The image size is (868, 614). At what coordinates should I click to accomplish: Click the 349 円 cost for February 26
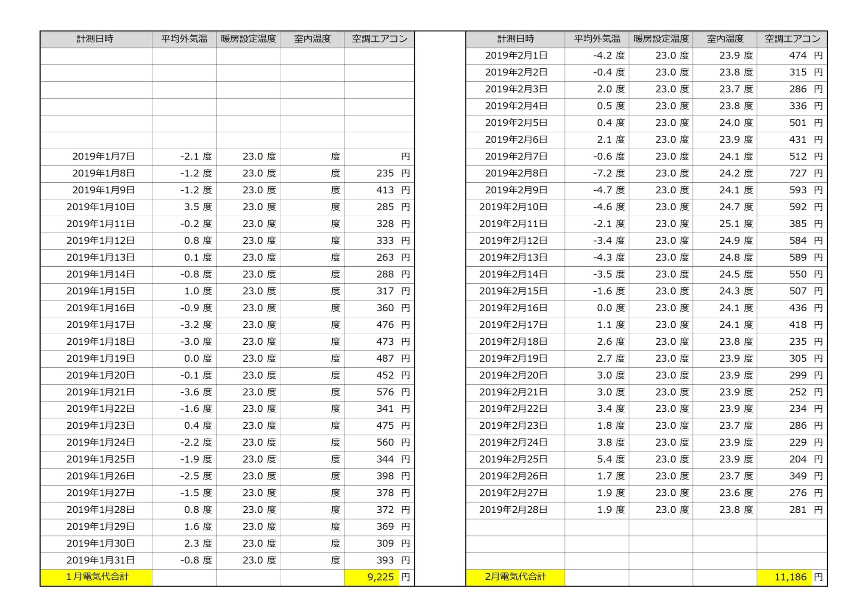(x=792, y=477)
